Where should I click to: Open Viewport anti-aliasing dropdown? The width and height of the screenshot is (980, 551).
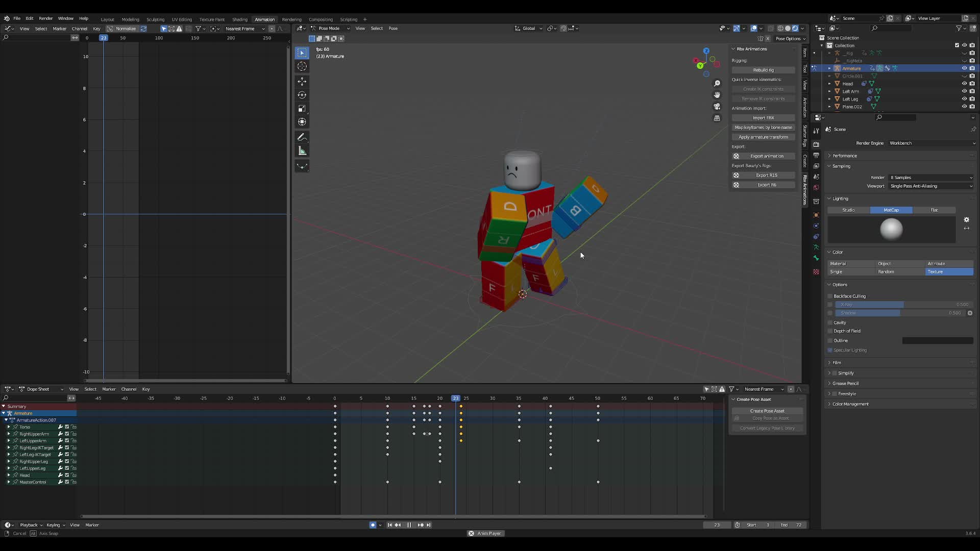(x=931, y=186)
